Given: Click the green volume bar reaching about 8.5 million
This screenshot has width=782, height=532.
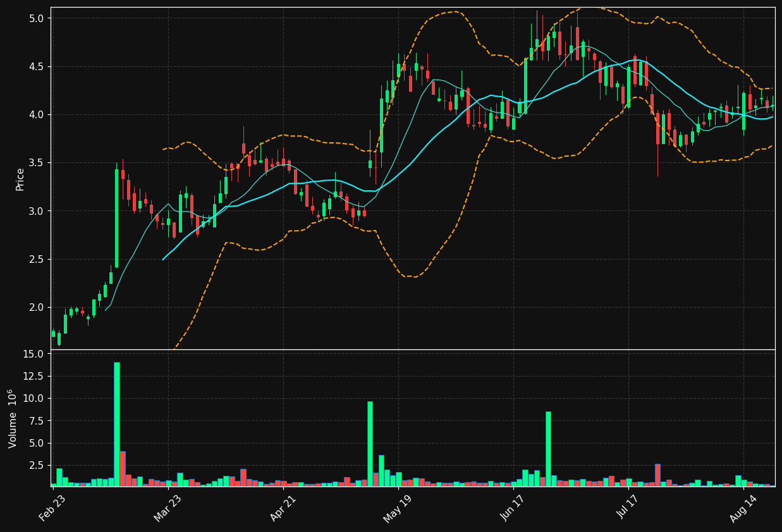Looking at the screenshot, I should (x=548, y=449).
